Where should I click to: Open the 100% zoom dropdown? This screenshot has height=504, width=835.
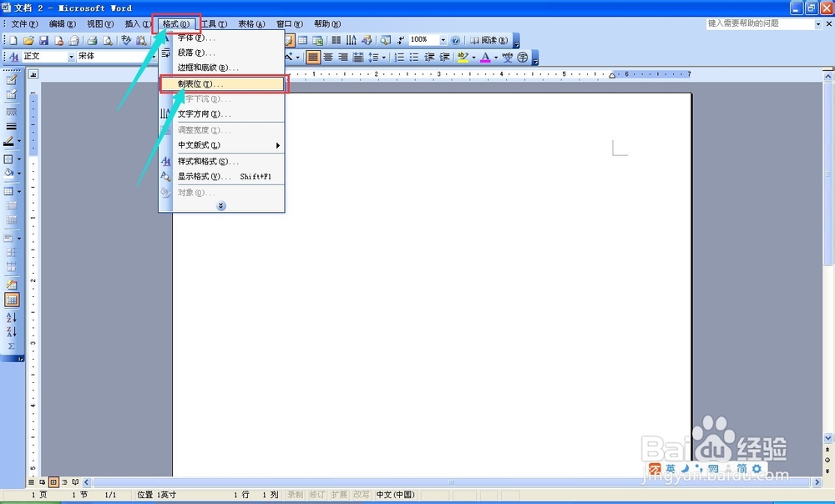(443, 40)
